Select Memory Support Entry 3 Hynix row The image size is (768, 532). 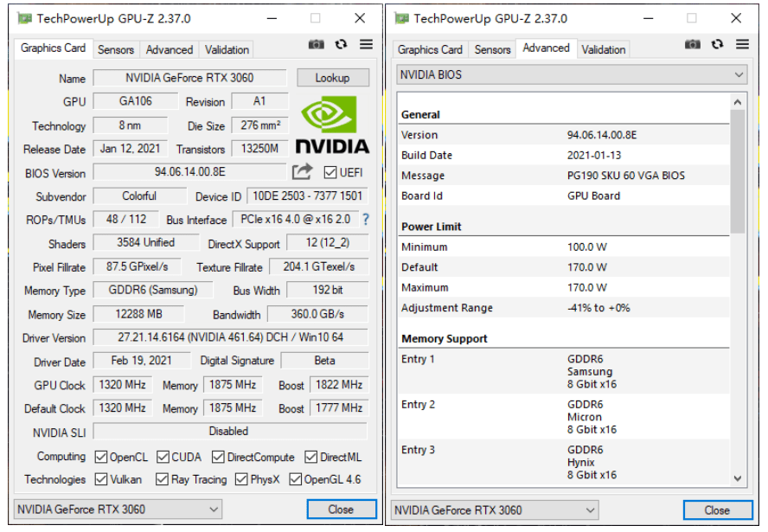pyautogui.click(x=564, y=462)
